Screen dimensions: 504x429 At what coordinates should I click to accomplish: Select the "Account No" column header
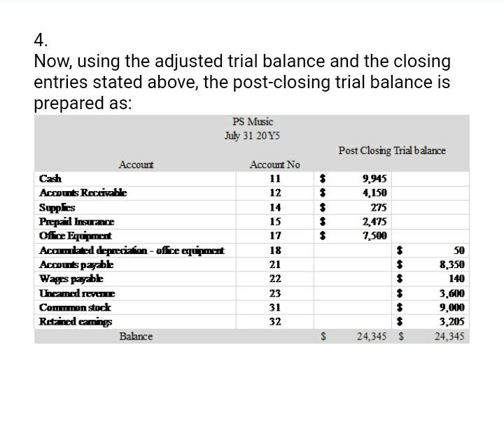(x=274, y=164)
